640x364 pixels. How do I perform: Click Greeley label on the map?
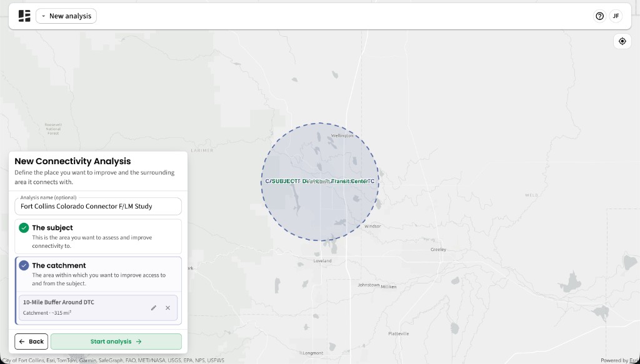coord(438,250)
